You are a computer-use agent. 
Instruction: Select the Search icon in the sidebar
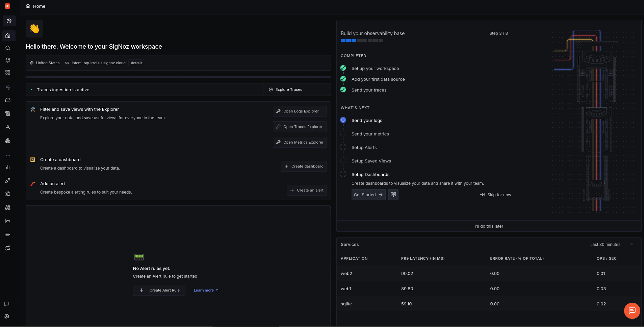click(x=7, y=48)
